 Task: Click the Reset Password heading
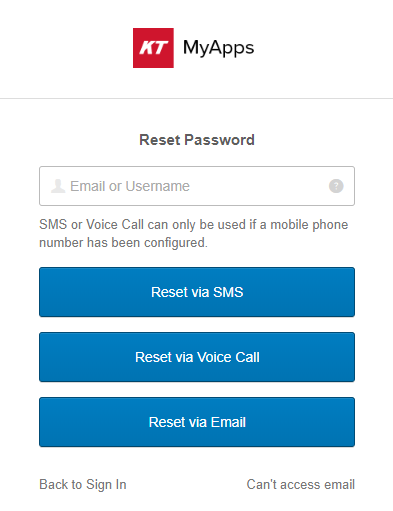click(x=197, y=140)
